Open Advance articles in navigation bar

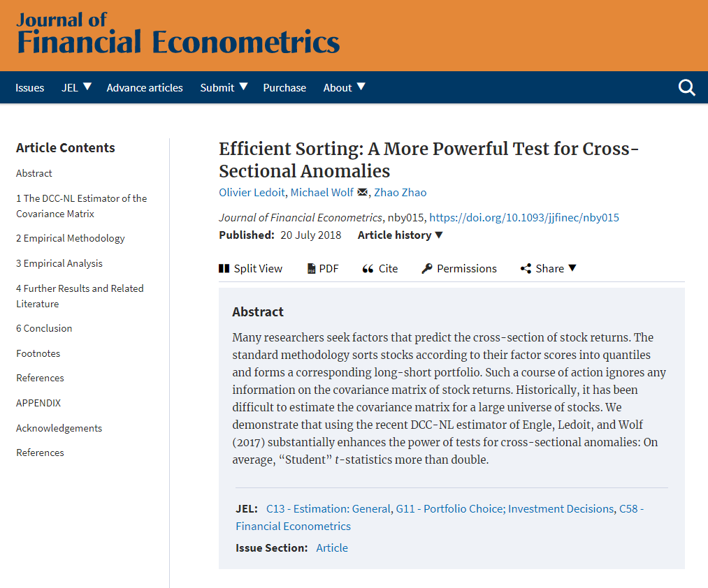145,87
